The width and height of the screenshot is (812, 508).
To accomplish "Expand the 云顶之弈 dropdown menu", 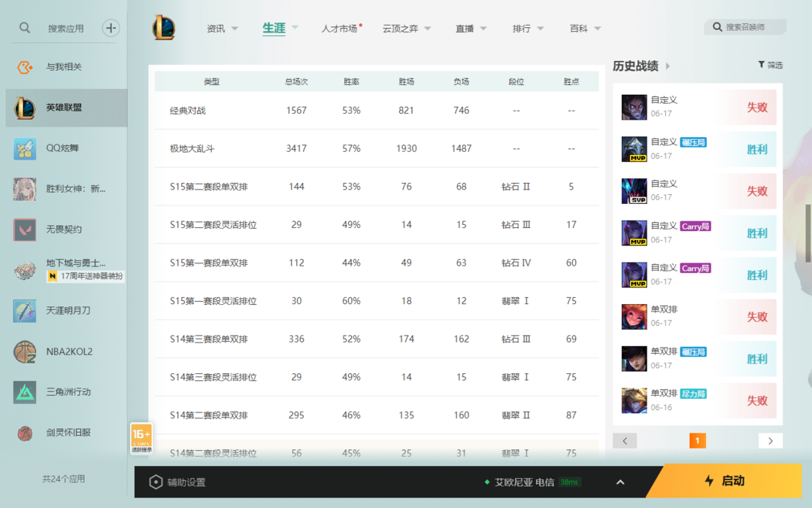I will point(427,29).
